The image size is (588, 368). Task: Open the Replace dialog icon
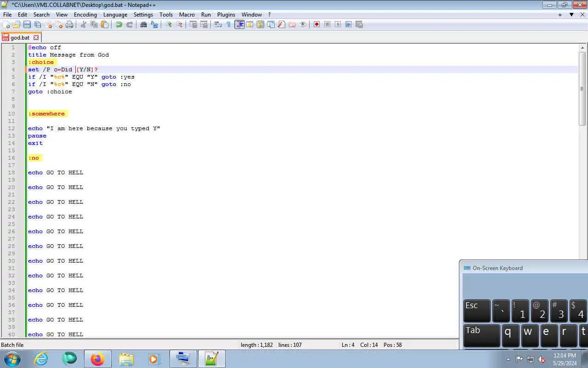click(154, 24)
